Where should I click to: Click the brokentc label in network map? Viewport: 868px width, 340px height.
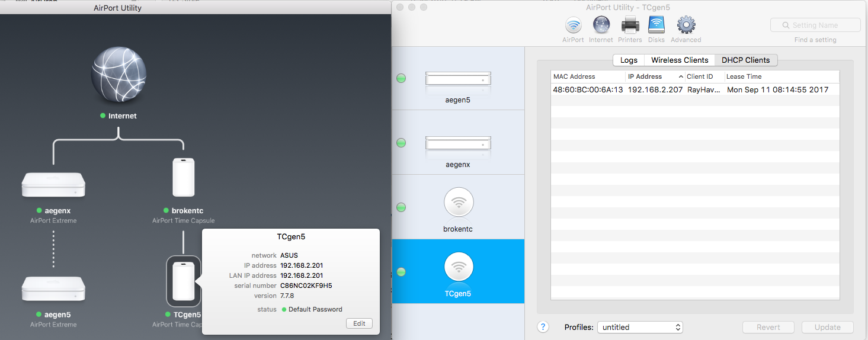(188, 211)
